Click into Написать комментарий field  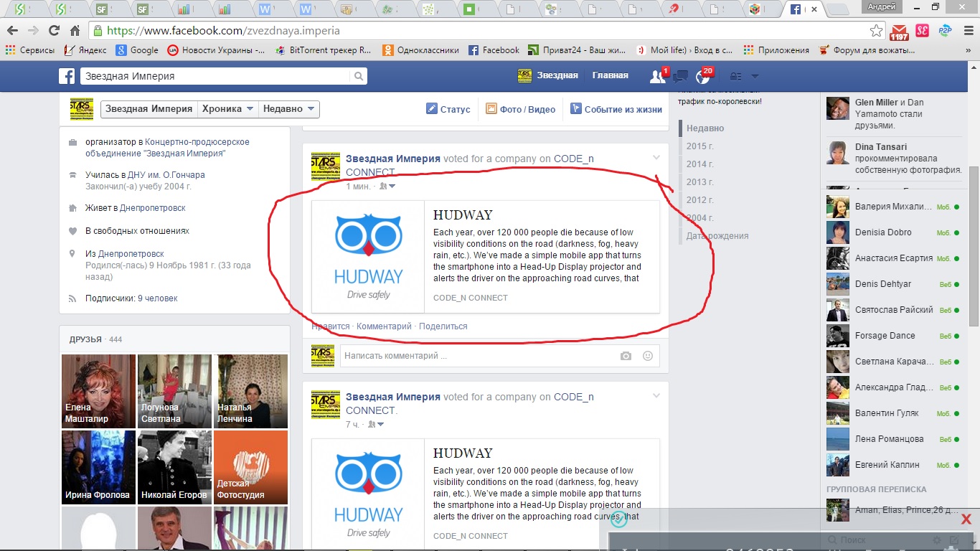[499, 356]
